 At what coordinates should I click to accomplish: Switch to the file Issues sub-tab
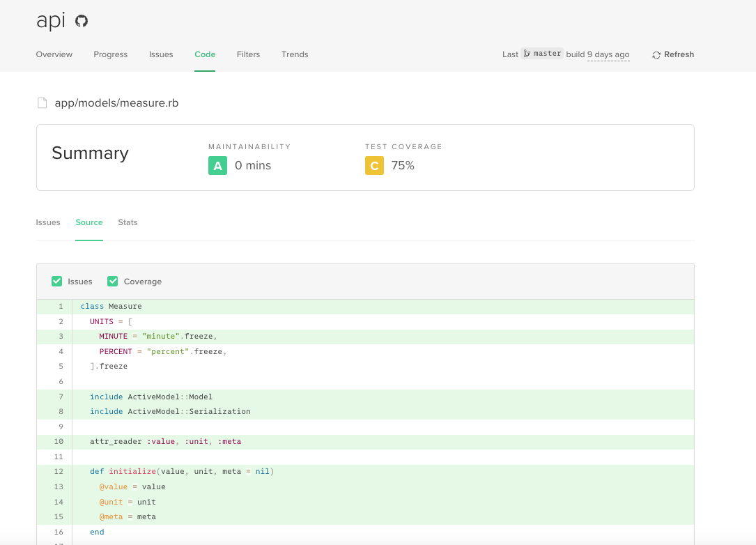[48, 222]
